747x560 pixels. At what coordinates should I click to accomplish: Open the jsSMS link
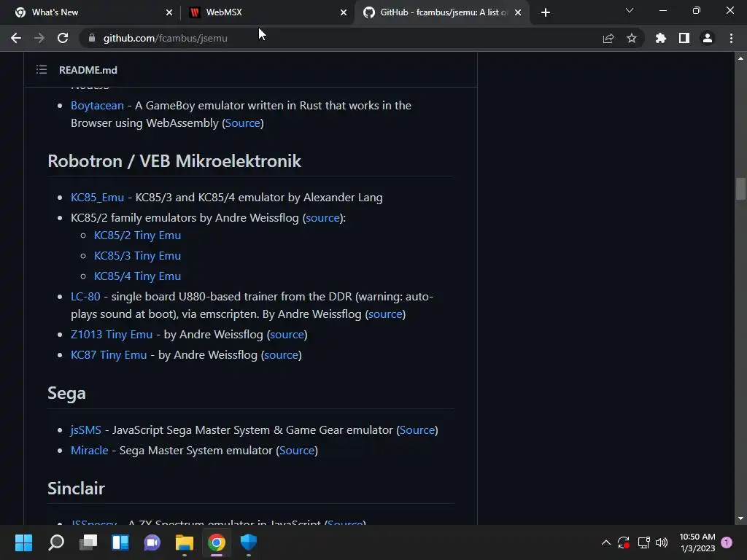pyautogui.click(x=86, y=430)
